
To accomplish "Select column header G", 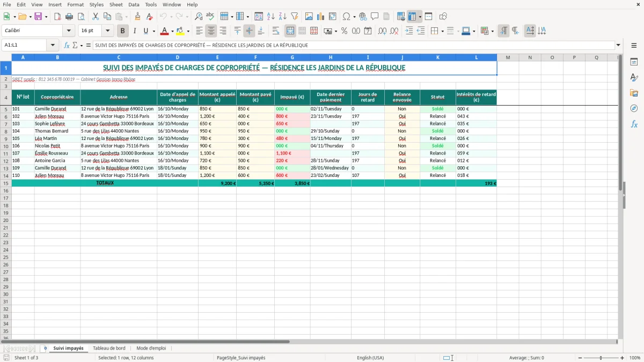I will pyautogui.click(x=292, y=57).
